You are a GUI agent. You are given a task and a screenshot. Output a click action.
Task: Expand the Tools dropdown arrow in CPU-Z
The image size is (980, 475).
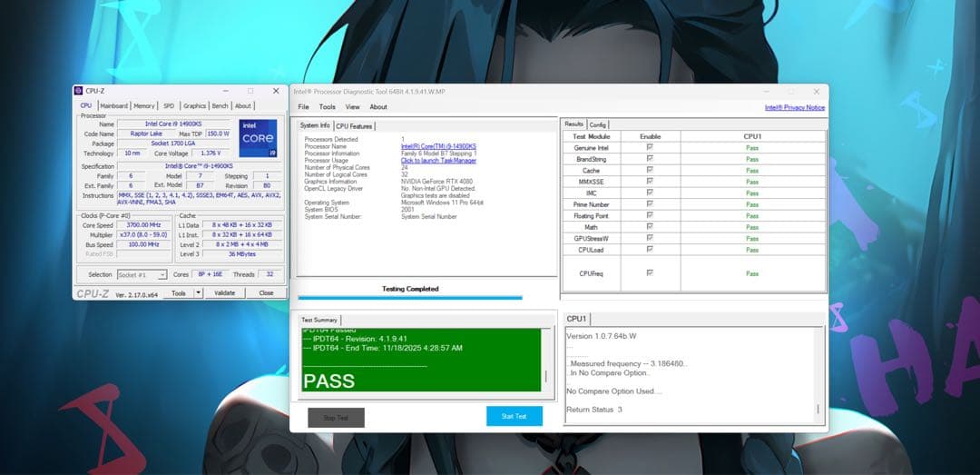(x=199, y=292)
